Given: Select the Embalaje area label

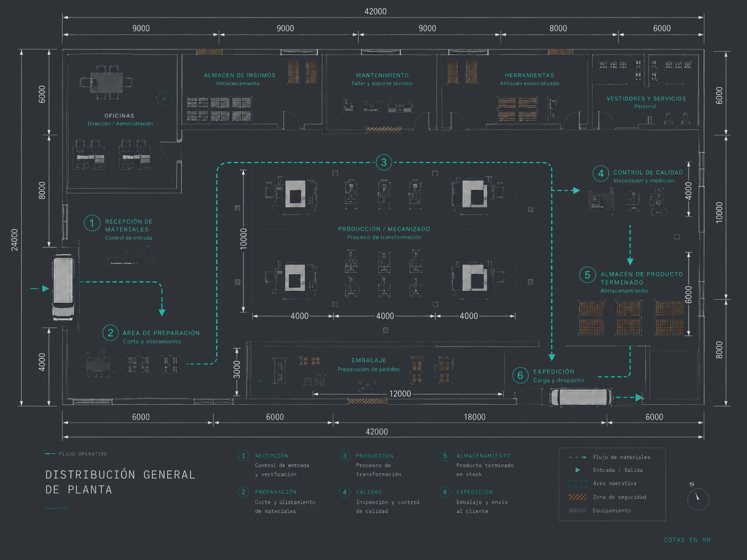Looking at the screenshot, I should [369, 360].
